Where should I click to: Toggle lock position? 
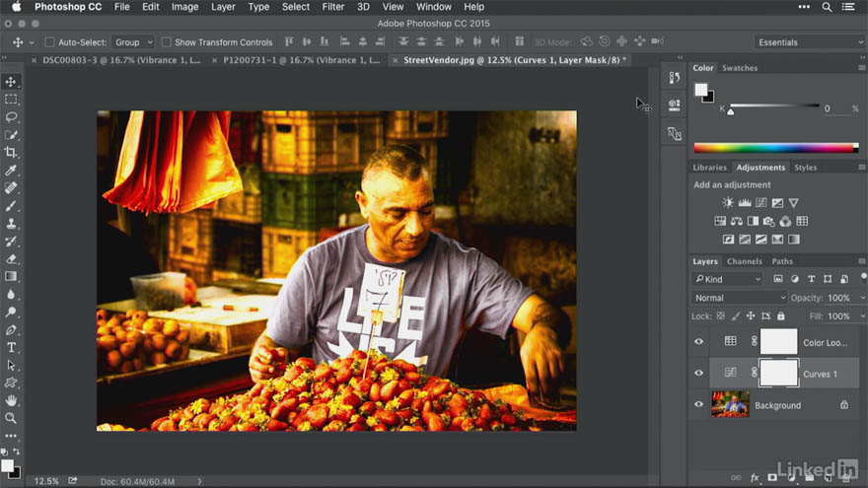[x=751, y=315]
